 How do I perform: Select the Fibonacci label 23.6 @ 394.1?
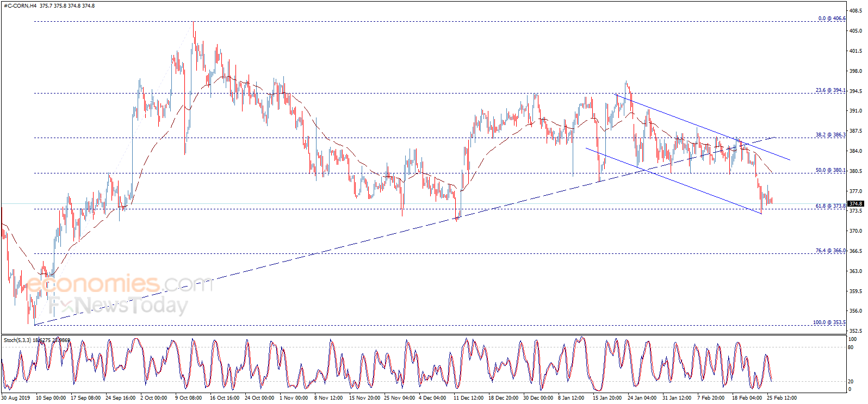point(830,90)
